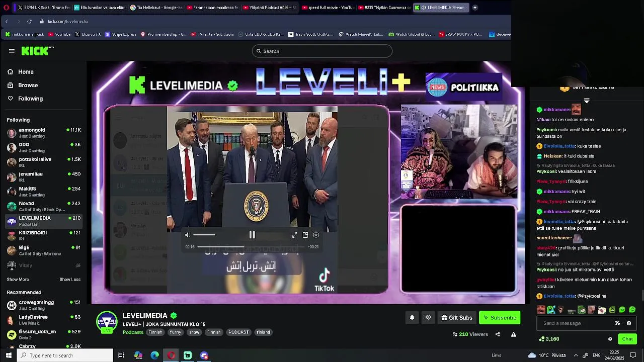Click LEVELIMEDIA channel avatar below stream
Viewport: 644px width, 362px height.
(107, 322)
